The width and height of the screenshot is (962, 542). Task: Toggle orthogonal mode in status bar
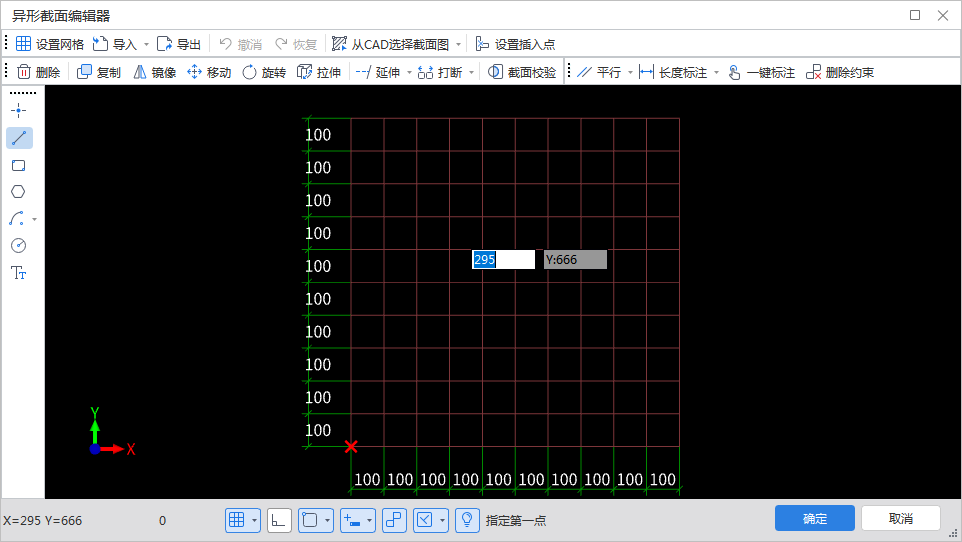pos(279,520)
